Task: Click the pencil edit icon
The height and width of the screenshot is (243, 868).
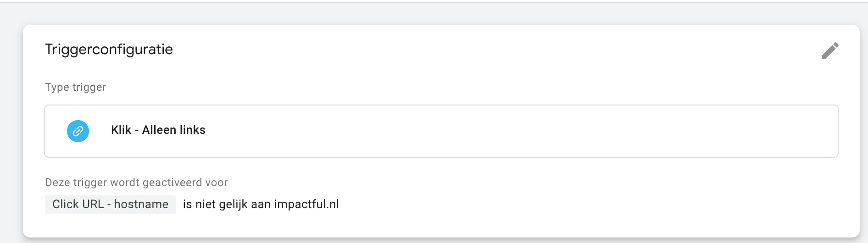Action: (830, 50)
